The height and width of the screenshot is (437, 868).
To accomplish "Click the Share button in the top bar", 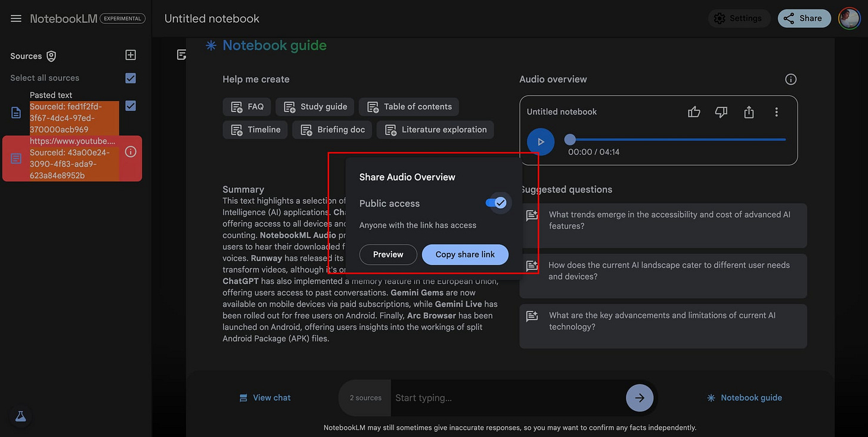I will (804, 18).
